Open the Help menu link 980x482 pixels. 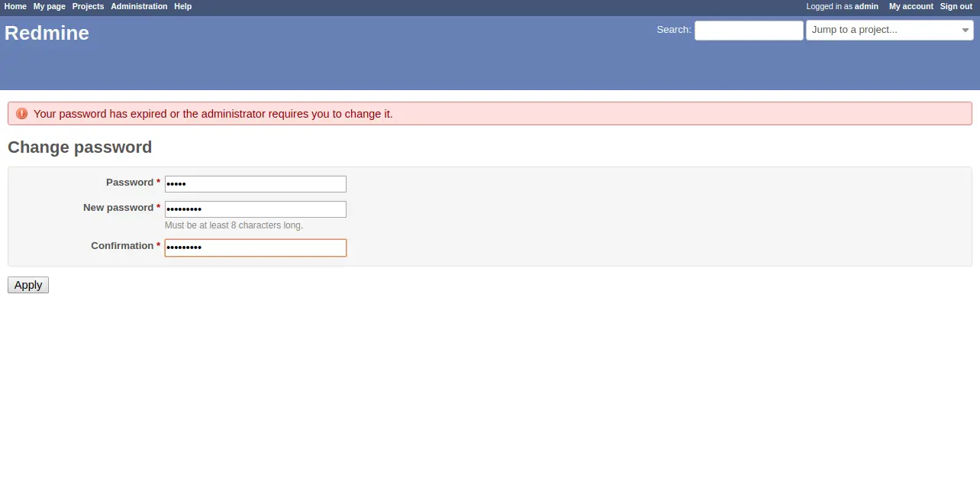click(x=183, y=6)
